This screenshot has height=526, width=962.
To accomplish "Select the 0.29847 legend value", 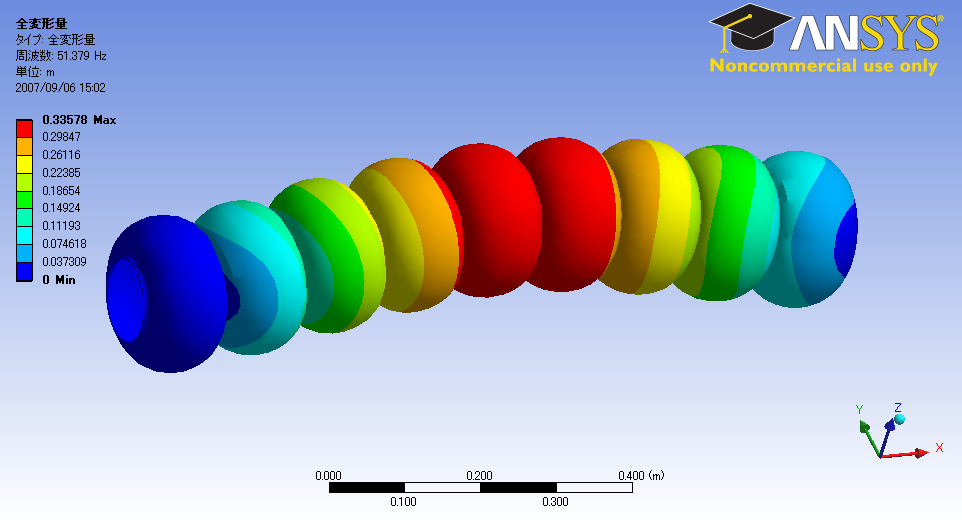I will click(x=61, y=137).
